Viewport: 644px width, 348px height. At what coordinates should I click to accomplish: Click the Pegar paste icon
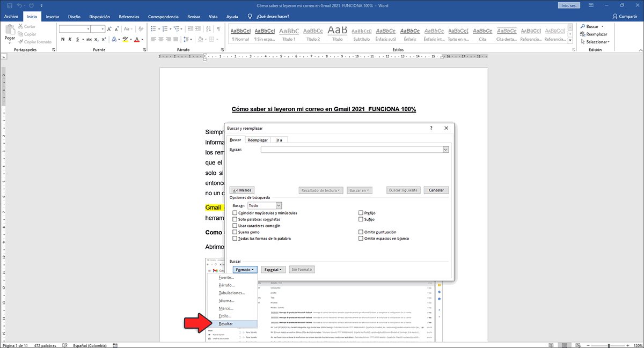point(10,29)
